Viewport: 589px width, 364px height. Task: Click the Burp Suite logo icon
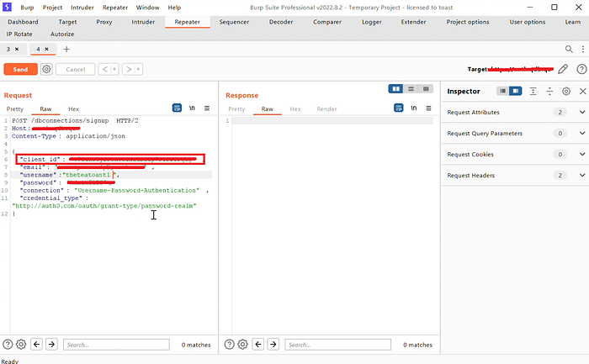click(x=7, y=7)
